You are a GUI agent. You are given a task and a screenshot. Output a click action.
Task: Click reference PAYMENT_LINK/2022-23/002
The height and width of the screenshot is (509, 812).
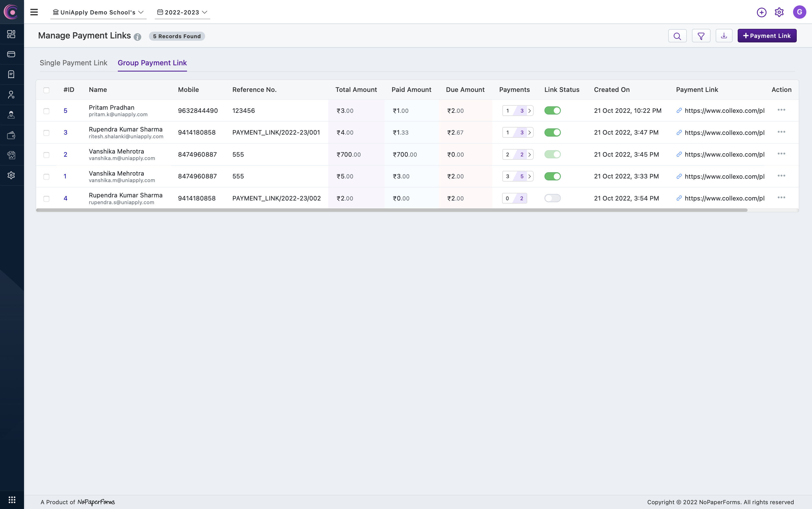pyautogui.click(x=277, y=198)
